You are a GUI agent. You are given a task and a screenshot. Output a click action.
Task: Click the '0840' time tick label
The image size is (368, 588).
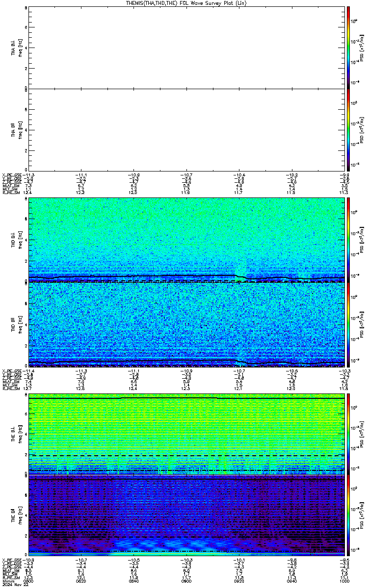click(133, 581)
